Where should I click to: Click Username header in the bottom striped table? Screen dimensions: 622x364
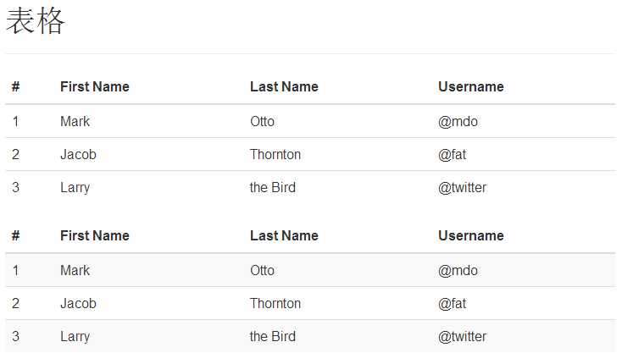point(470,235)
